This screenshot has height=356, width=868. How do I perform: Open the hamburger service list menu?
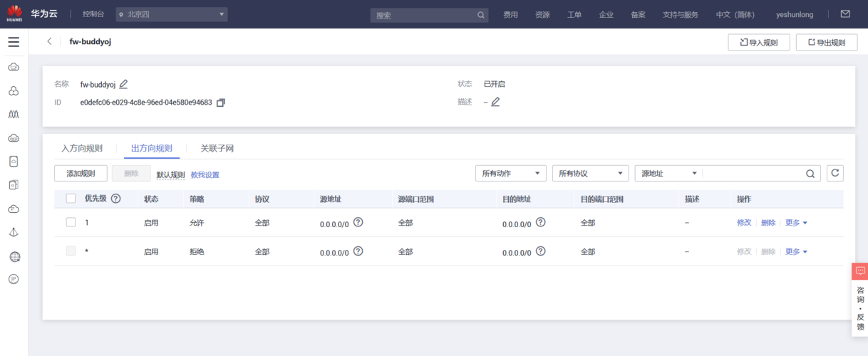pyautogui.click(x=14, y=42)
